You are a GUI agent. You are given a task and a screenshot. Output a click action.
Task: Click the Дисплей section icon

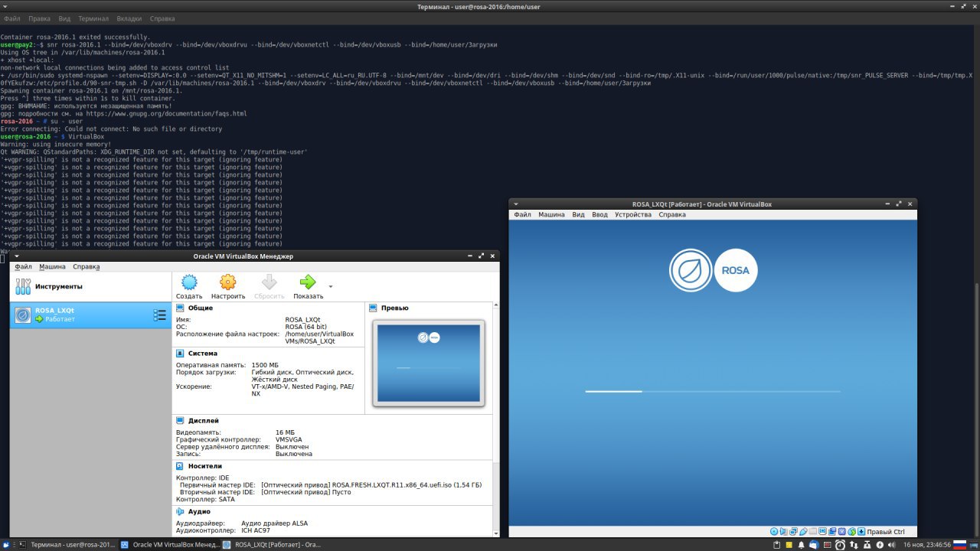coord(180,421)
